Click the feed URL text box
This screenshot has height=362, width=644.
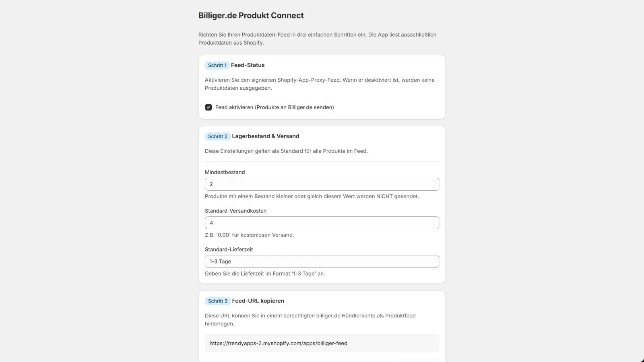(x=322, y=343)
